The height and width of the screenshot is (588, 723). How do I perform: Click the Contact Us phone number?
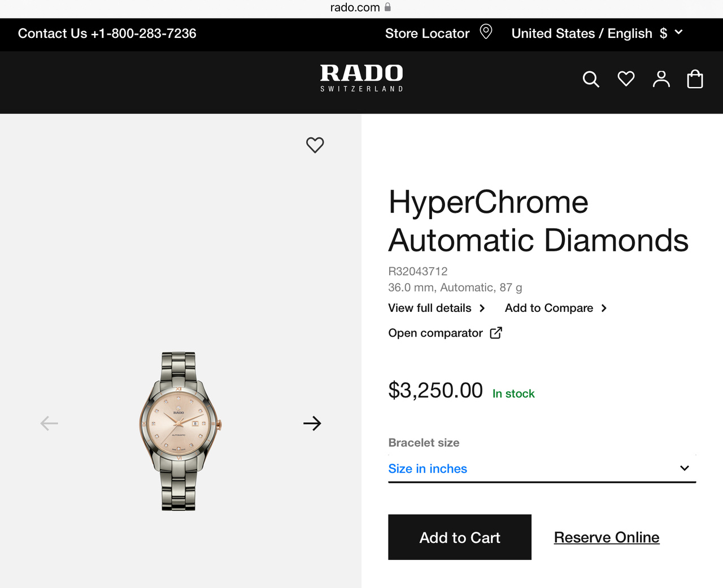click(x=143, y=33)
